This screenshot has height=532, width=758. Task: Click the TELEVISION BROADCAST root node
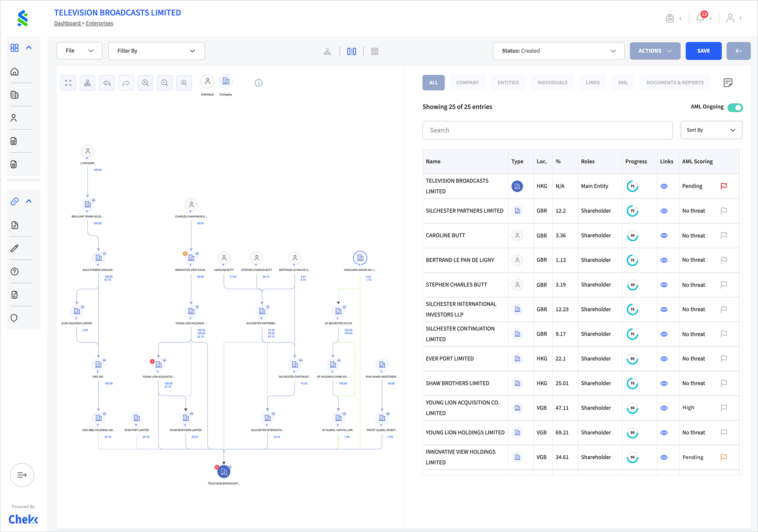point(224,471)
